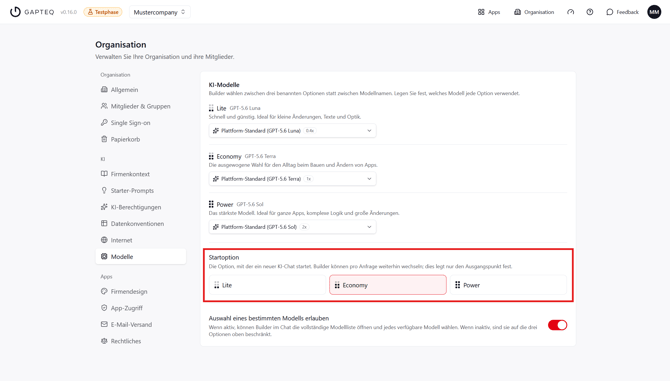Click the Organisation building icon in header

(517, 12)
